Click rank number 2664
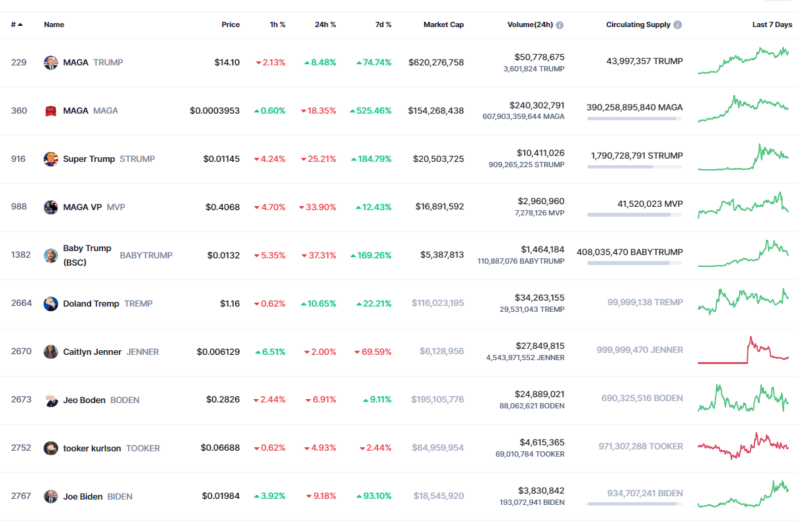This screenshot has width=812, height=526. [x=21, y=304]
